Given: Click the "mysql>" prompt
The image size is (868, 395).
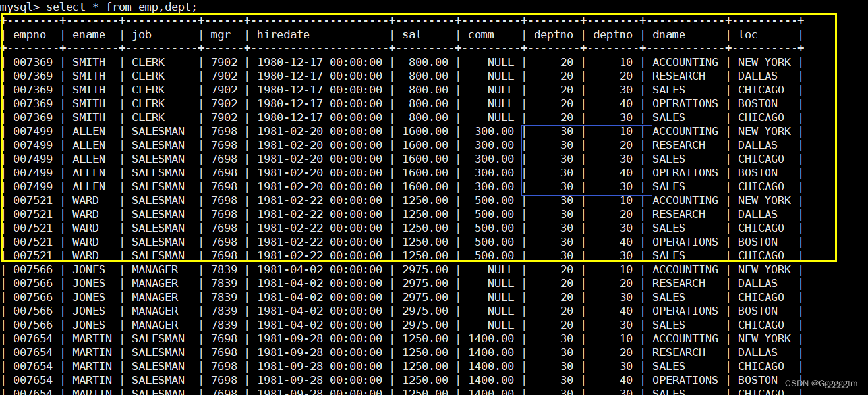Looking at the screenshot, I should coord(19,7).
